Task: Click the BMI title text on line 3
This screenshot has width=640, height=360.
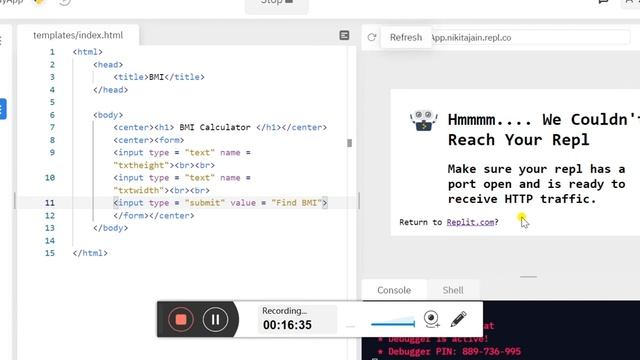Action: 156,77
